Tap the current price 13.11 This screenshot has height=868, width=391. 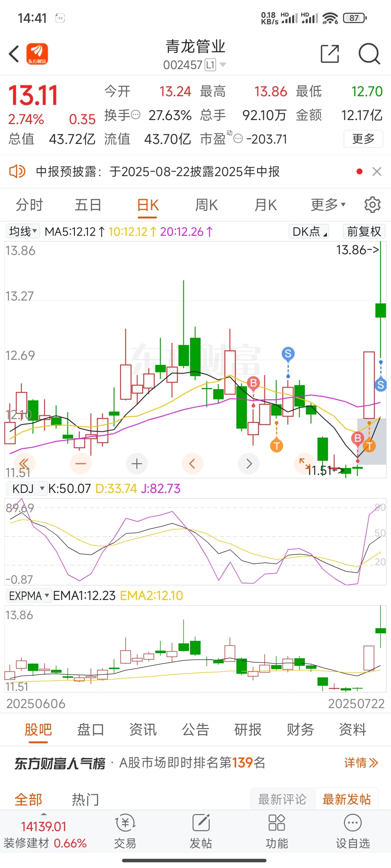pyautogui.click(x=33, y=95)
